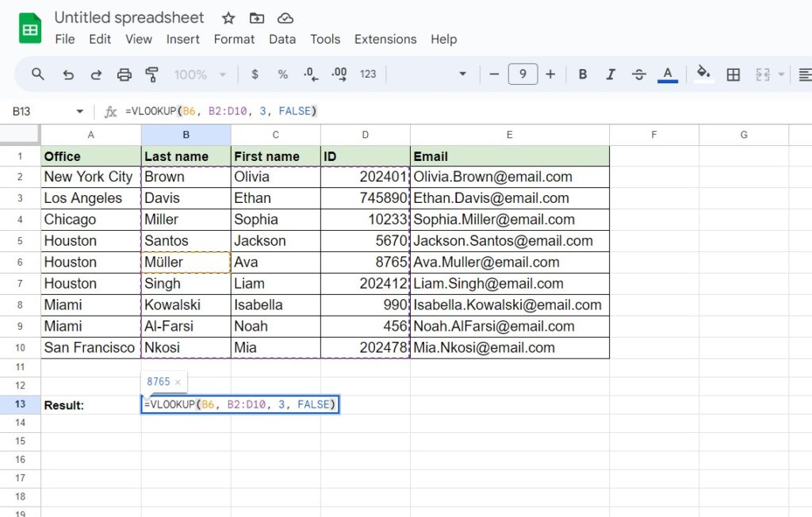
Task: Toggle strikethrough formatting
Action: (638, 74)
